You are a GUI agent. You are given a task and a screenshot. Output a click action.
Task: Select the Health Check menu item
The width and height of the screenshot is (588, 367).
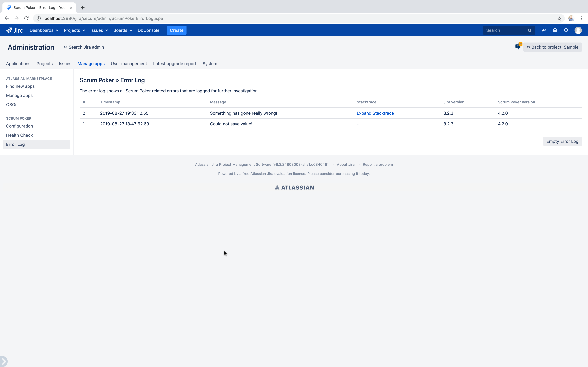click(19, 135)
